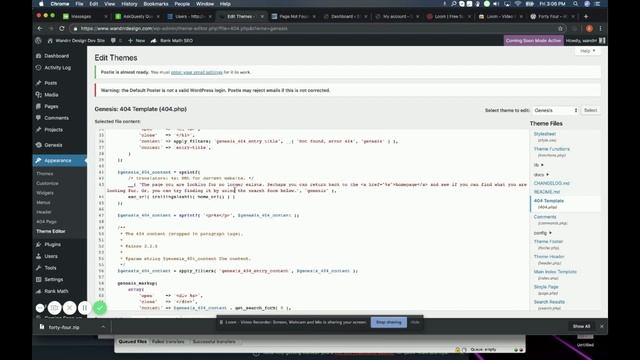
Task: Open Chrome's History menu
Action: click(x=129, y=4)
